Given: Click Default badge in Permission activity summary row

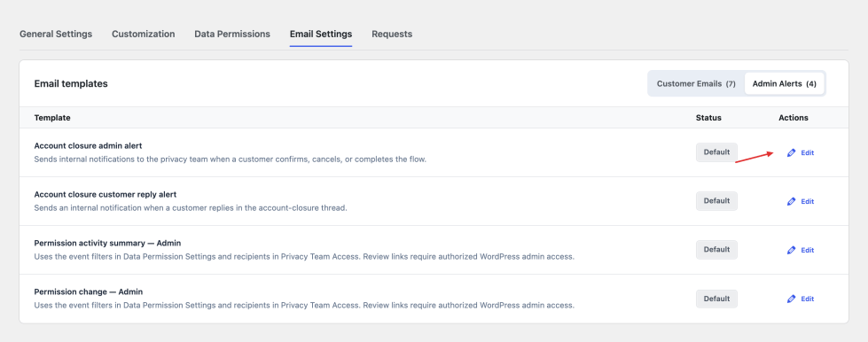Looking at the screenshot, I should [717, 250].
